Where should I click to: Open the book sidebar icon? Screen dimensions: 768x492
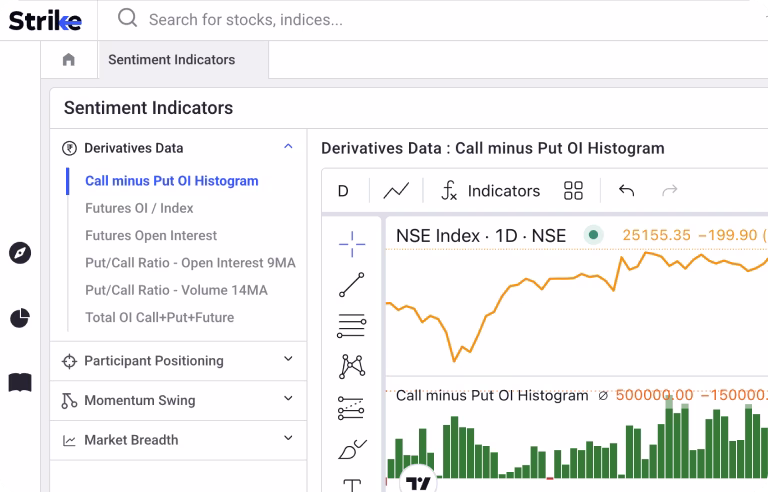[x=20, y=382]
